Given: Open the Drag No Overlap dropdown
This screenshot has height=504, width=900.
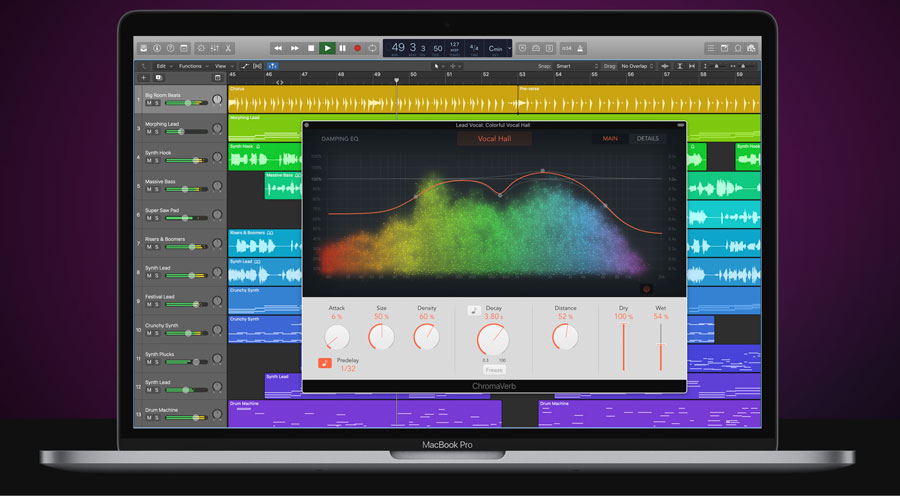Looking at the screenshot, I should click(639, 66).
